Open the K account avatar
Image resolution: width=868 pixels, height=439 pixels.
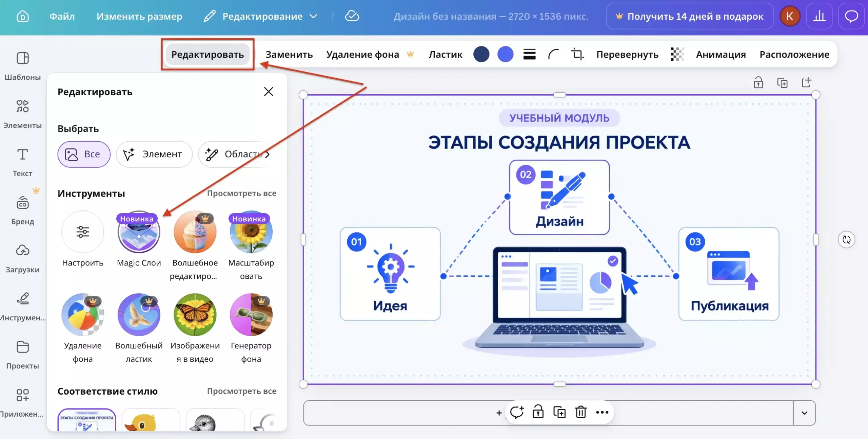(x=790, y=16)
